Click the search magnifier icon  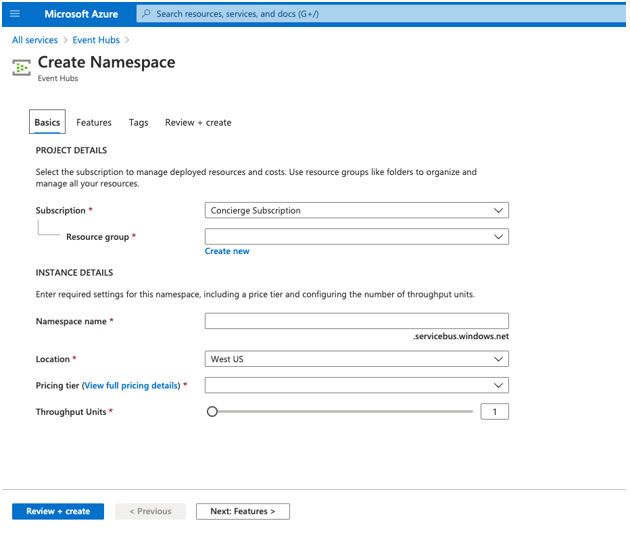(147, 14)
